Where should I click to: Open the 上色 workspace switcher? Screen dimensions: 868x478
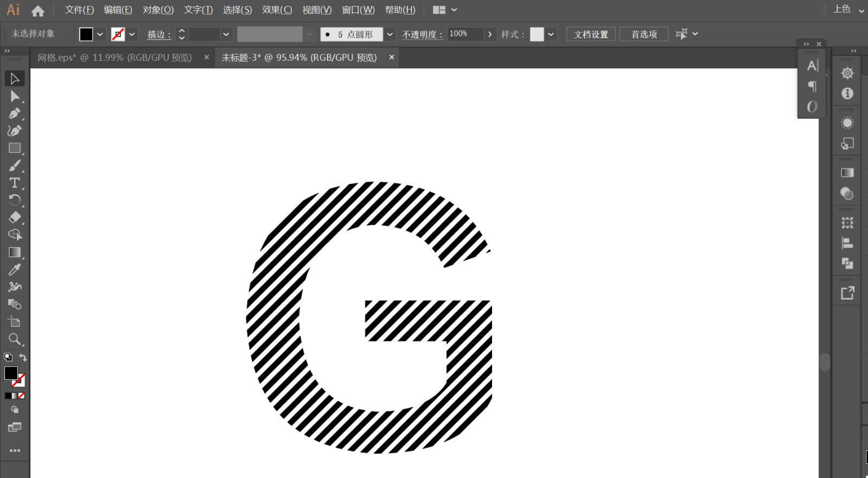tap(849, 9)
